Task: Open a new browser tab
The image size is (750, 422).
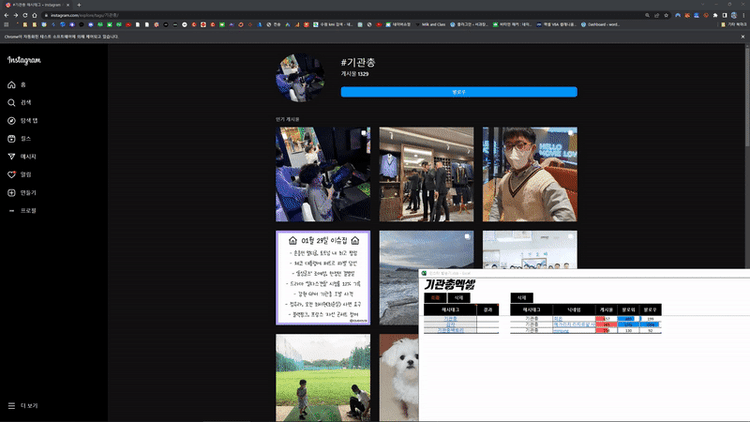Action: click(x=79, y=5)
